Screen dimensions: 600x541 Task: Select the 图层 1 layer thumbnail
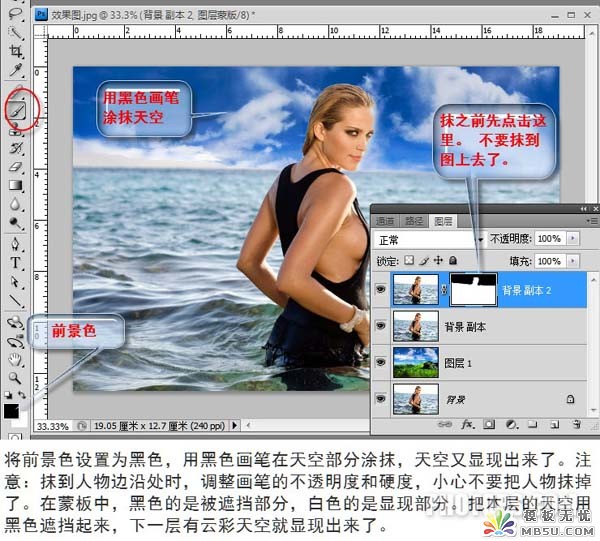click(416, 362)
